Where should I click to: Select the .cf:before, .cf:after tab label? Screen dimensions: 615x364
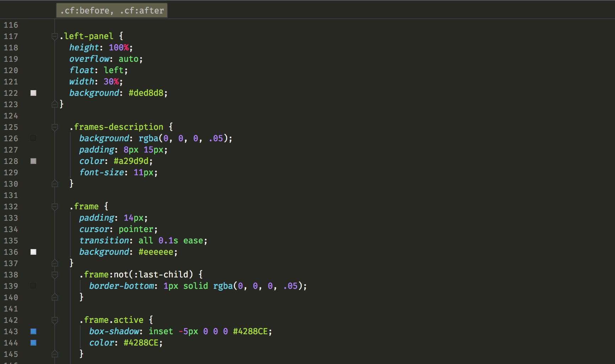(x=111, y=10)
